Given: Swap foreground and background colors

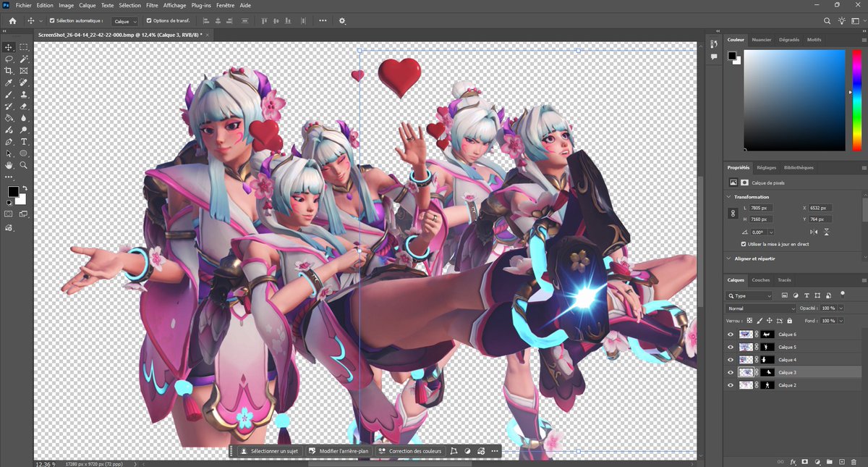Looking at the screenshot, I should (24, 188).
